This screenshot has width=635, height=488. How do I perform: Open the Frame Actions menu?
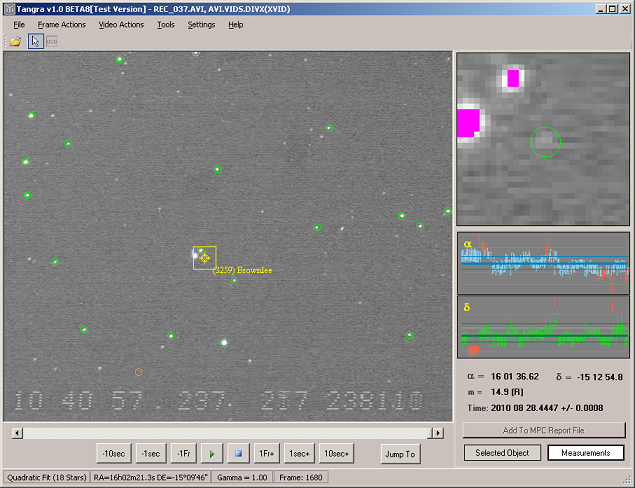click(62, 25)
